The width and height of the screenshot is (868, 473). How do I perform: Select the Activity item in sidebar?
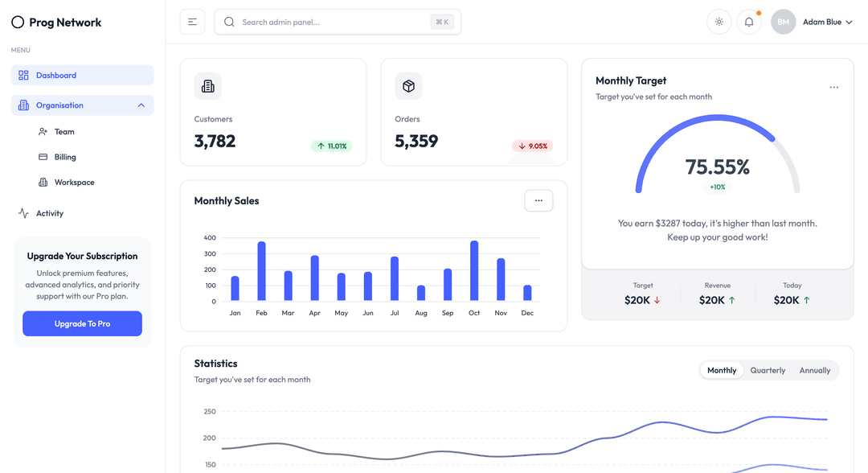(50, 213)
